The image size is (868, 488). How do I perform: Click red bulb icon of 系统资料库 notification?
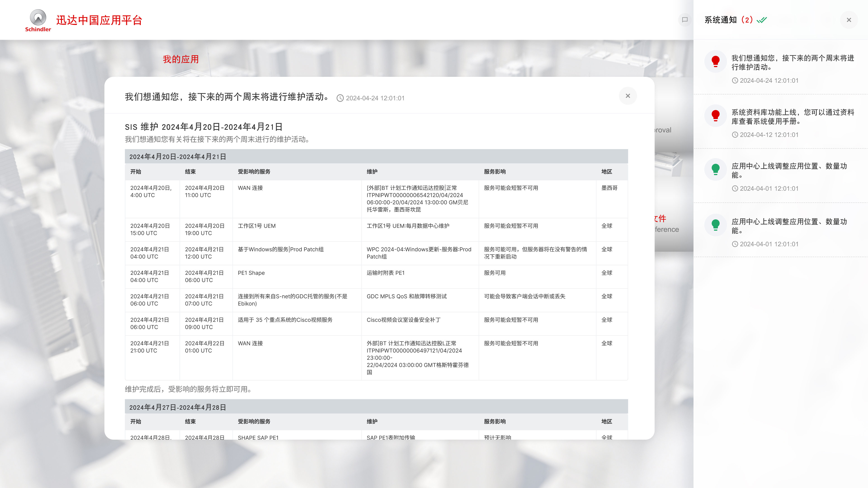click(715, 116)
